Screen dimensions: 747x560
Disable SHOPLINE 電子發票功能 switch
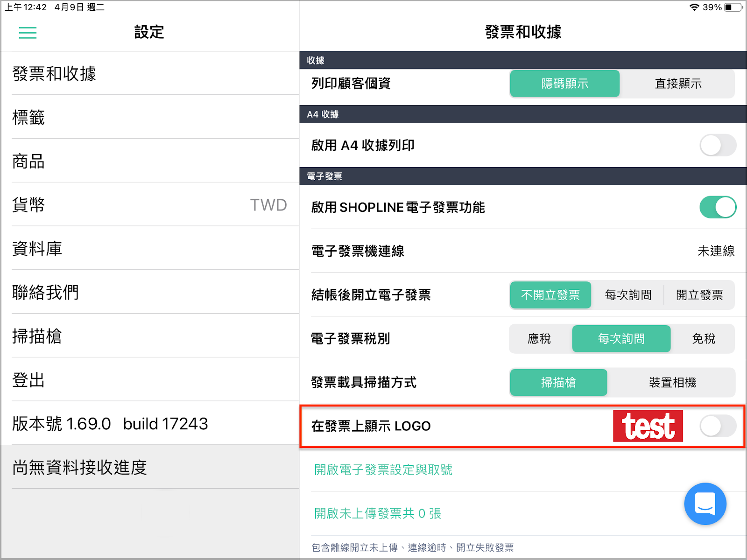click(x=718, y=207)
